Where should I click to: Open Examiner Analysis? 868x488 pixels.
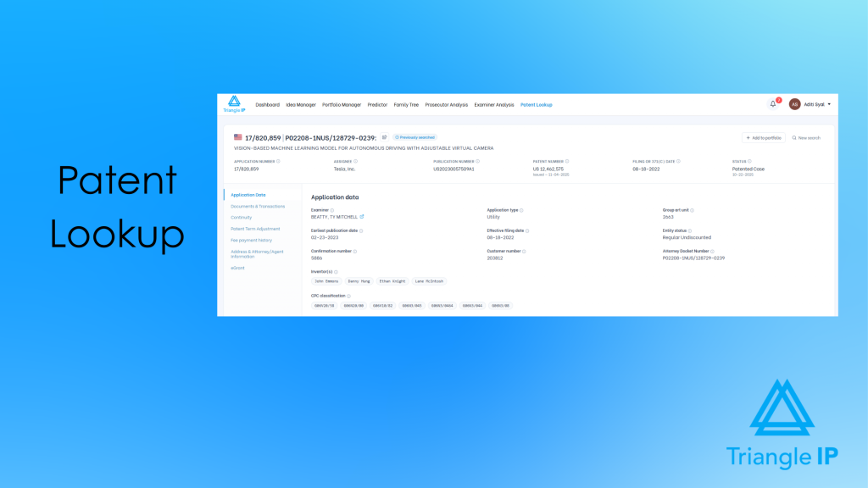click(494, 104)
